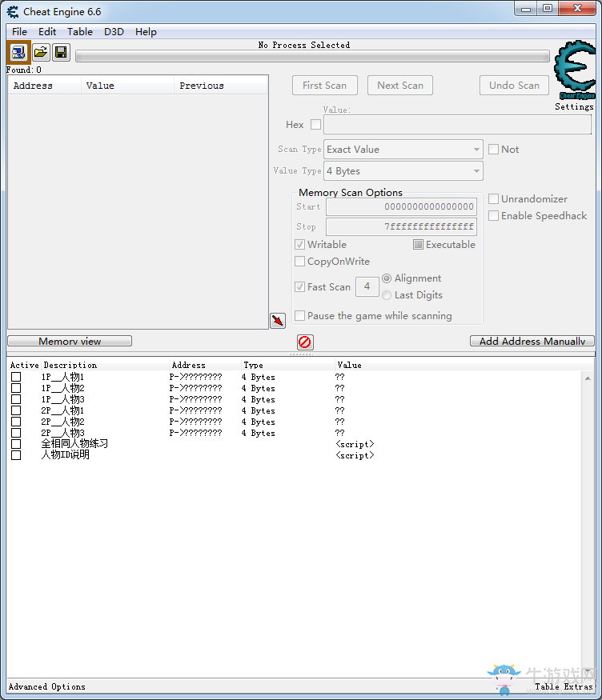
Task: Click the red no-entry clear list icon
Action: (305, 342)
